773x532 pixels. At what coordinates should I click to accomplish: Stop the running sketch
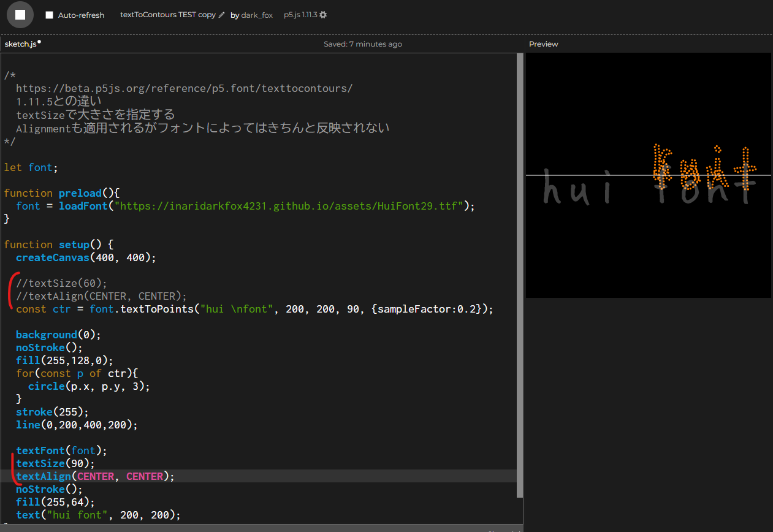[20, 15]
